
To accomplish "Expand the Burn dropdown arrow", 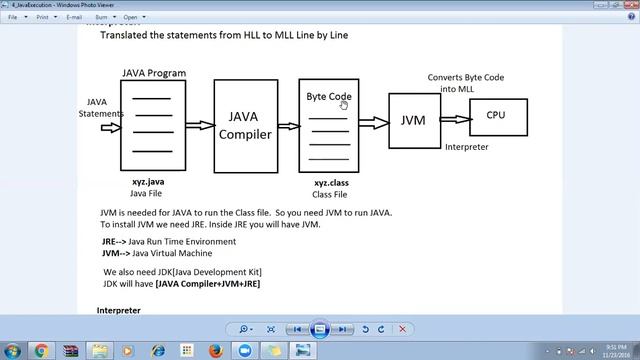I will tap(114, 17).
